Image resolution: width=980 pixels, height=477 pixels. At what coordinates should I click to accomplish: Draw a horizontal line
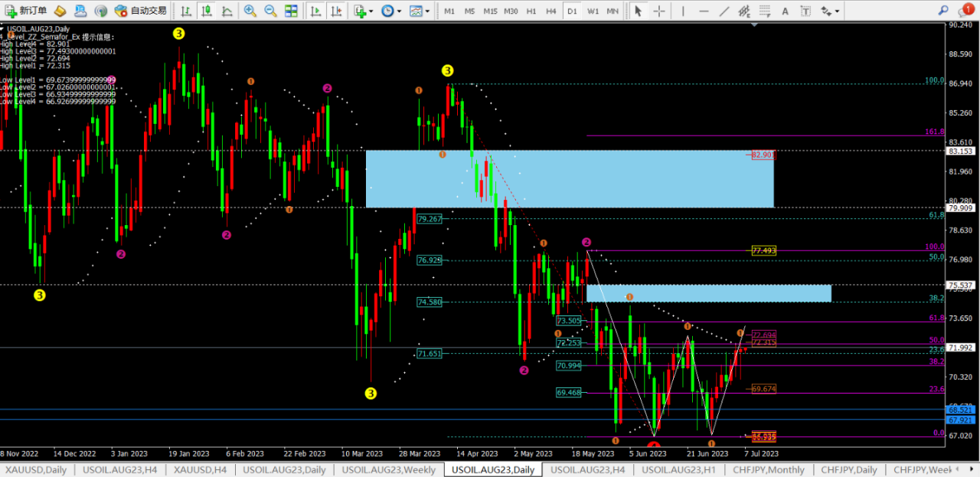click(x=704, y=11)
